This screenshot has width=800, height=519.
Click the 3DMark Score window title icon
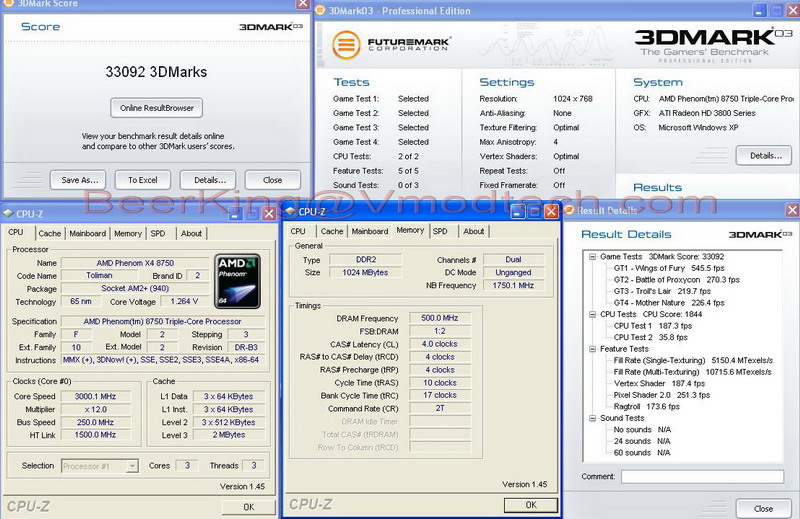point(8,3)
